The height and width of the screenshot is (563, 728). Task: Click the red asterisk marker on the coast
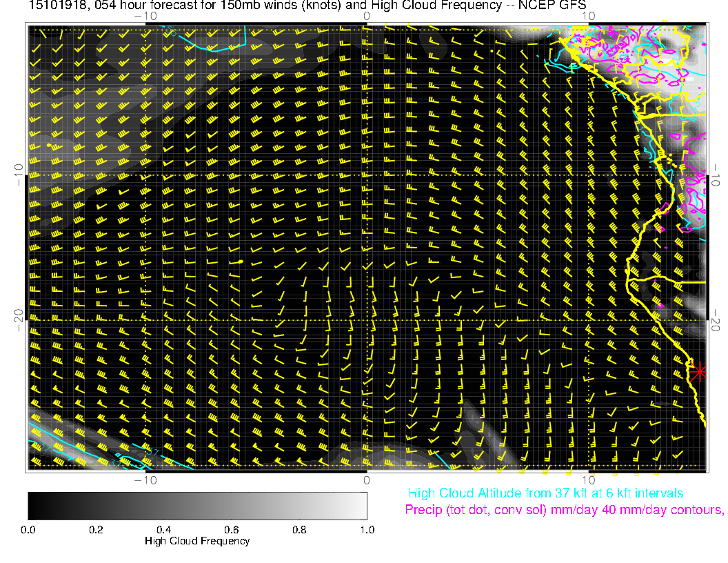tap(699, 372)
